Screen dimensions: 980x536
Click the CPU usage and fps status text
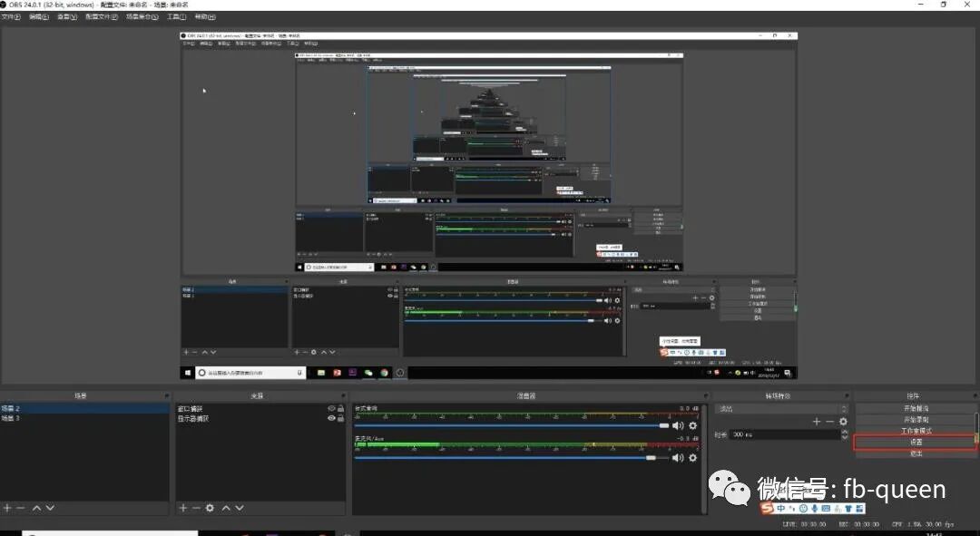click(923, 524)
